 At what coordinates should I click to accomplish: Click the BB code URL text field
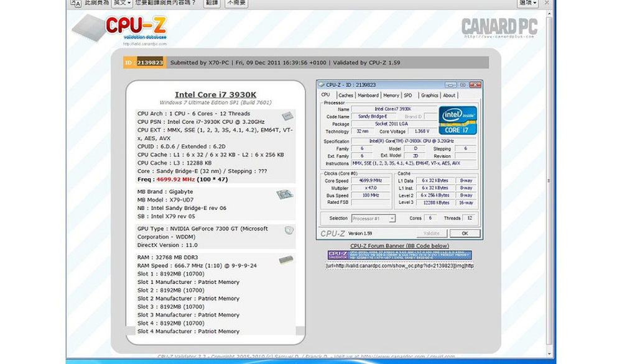[399, 266]
